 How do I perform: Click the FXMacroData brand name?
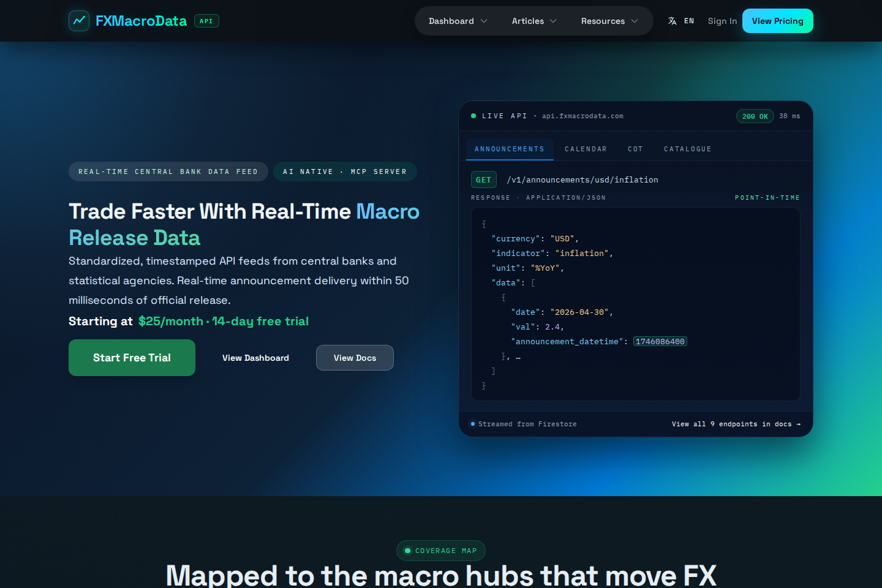pyautogui.click(x=141, y=21)
